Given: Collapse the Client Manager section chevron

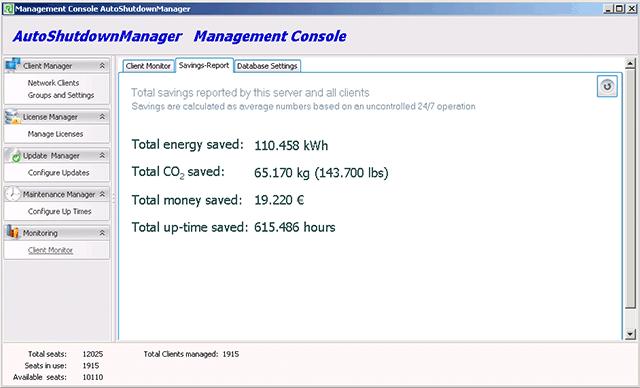Looking at the screenshot, I should point(102,66).
